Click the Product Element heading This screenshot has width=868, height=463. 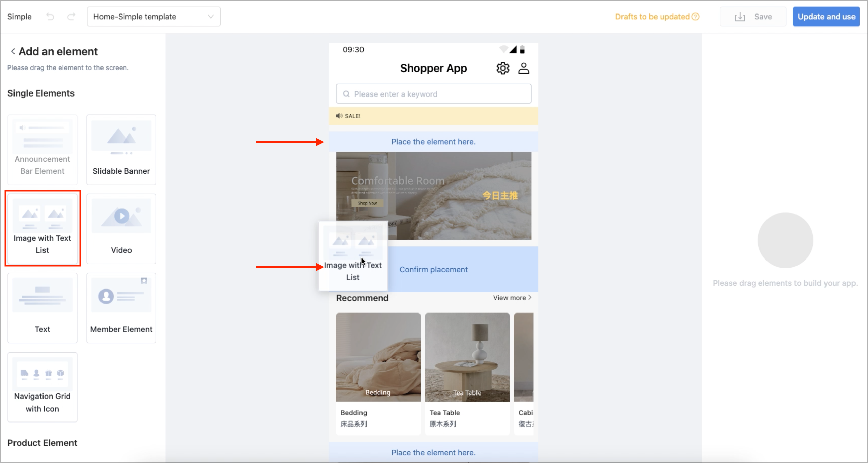pyautogui.click(x=42, y=443)
